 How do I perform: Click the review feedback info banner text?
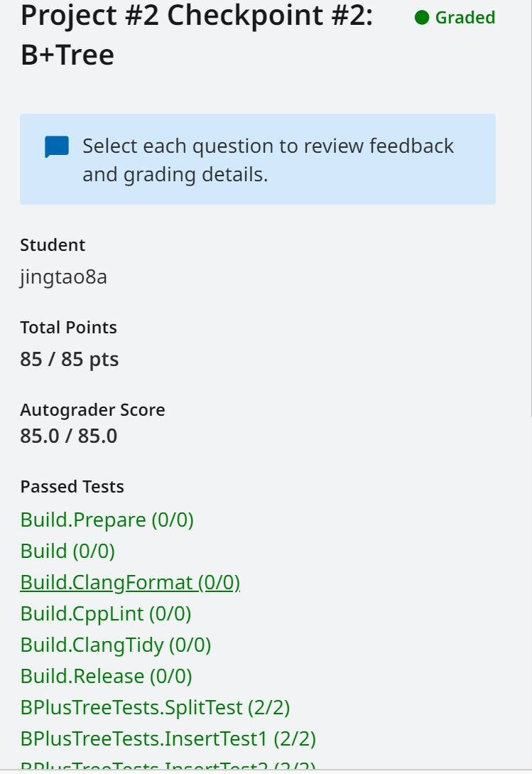(268, 160)
